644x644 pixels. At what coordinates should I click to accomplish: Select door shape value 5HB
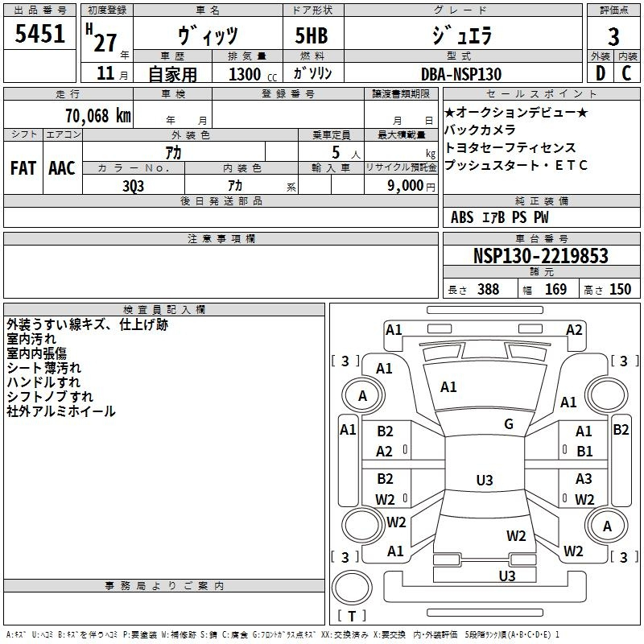click(312, 35)
